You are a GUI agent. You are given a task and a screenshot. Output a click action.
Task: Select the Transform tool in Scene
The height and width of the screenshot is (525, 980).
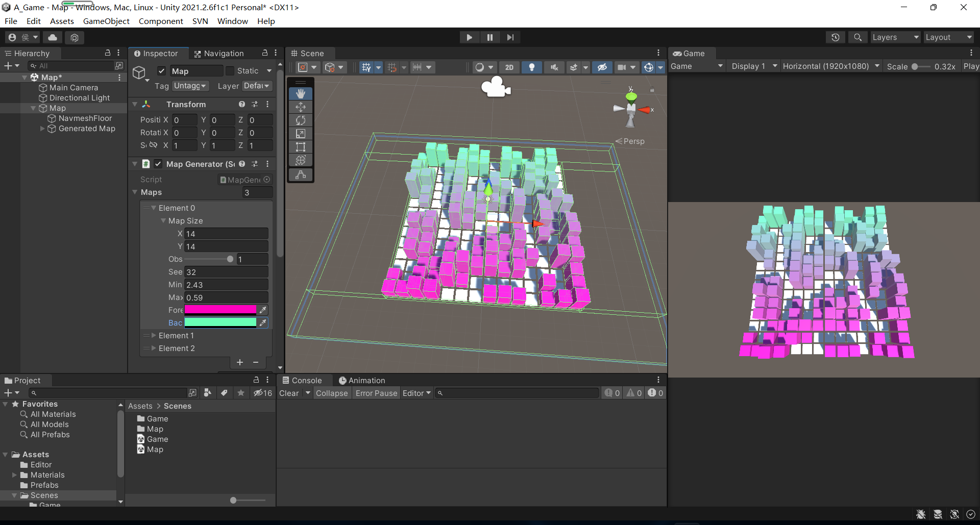(301, 160)
